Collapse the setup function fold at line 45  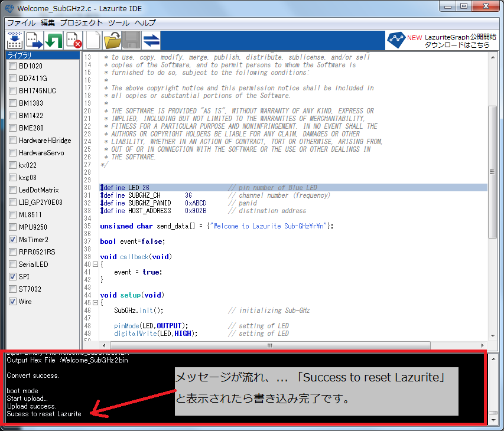coord(95,302)
